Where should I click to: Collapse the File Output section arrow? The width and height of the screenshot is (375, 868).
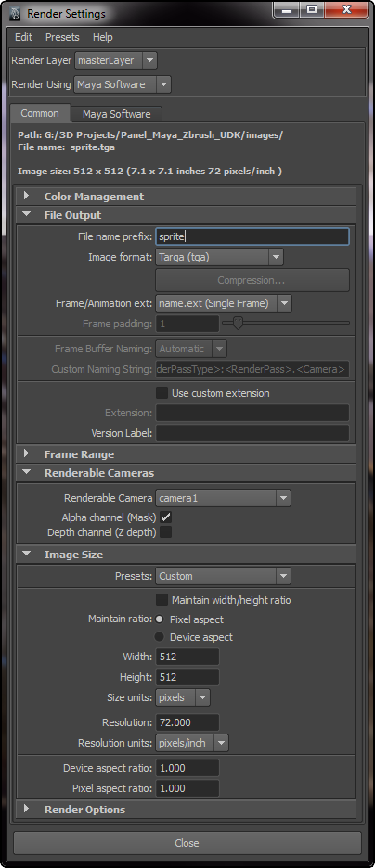[x=26, y=215]
